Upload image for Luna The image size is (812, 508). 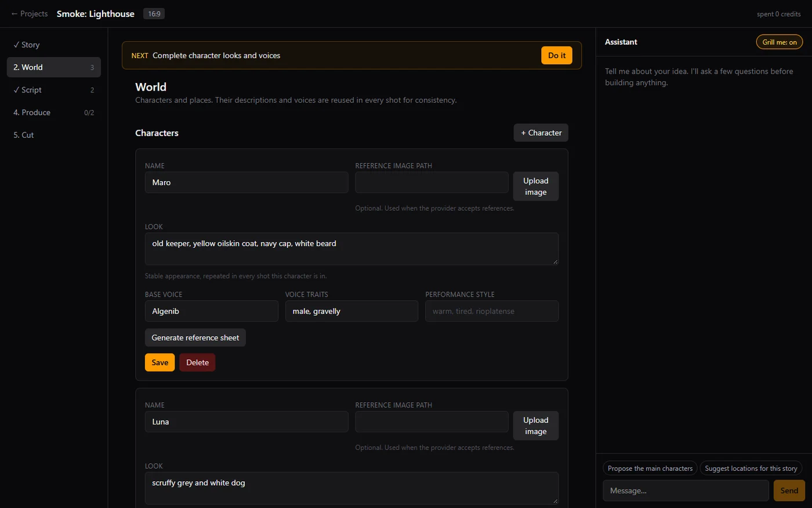[536, 426]
